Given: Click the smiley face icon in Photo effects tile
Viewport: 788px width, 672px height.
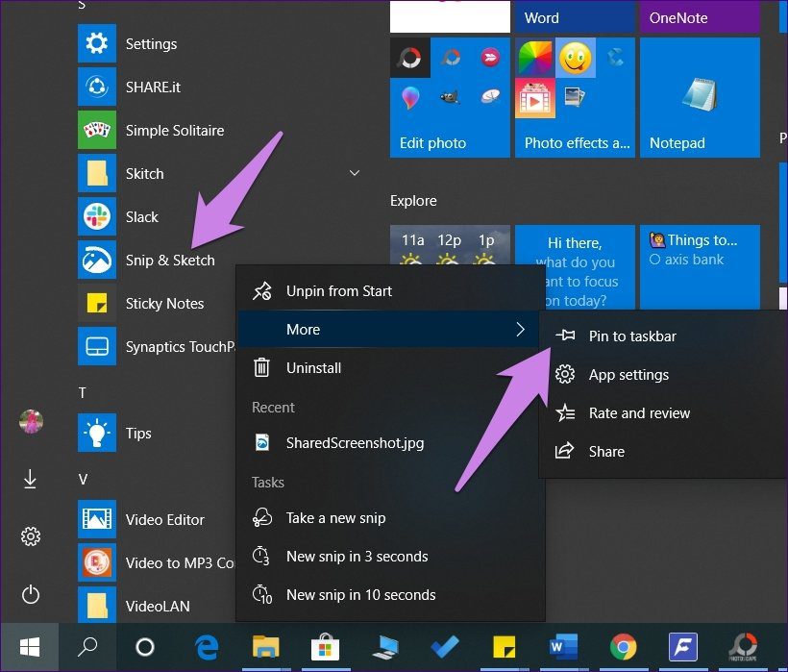Looking at the screenshot, I should 576,58.
